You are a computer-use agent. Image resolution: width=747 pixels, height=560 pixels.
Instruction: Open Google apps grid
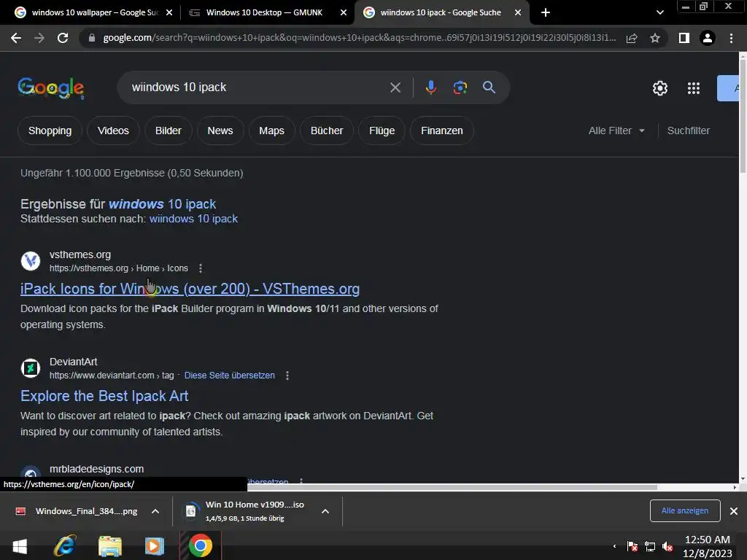coord(693,88)
